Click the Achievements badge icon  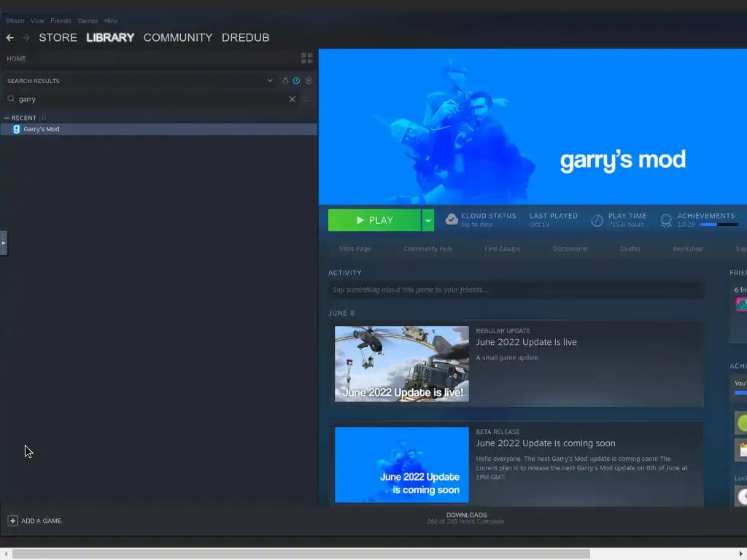[x=666, y=220]
